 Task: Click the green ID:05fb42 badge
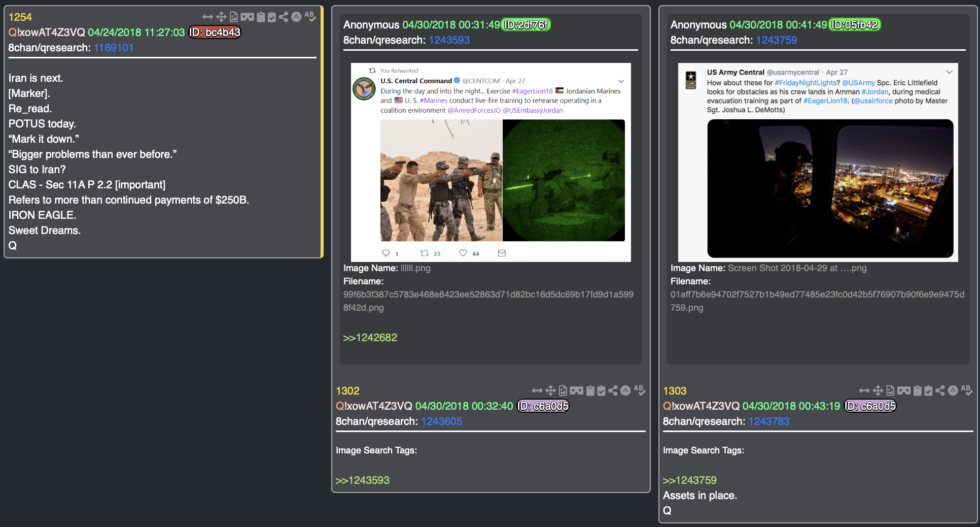click(x=855, y=25)
